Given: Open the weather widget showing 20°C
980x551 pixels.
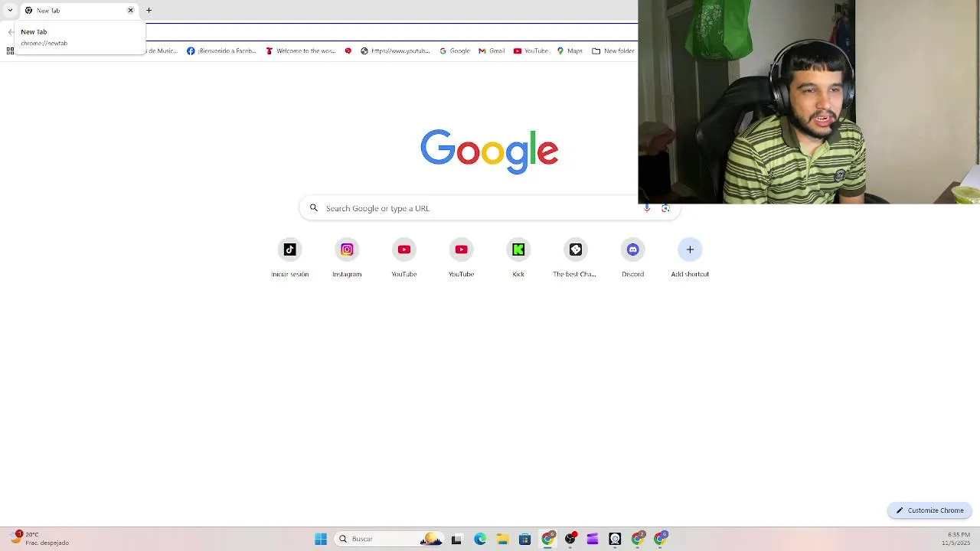Looking at the screenshot, I should 40,539.
